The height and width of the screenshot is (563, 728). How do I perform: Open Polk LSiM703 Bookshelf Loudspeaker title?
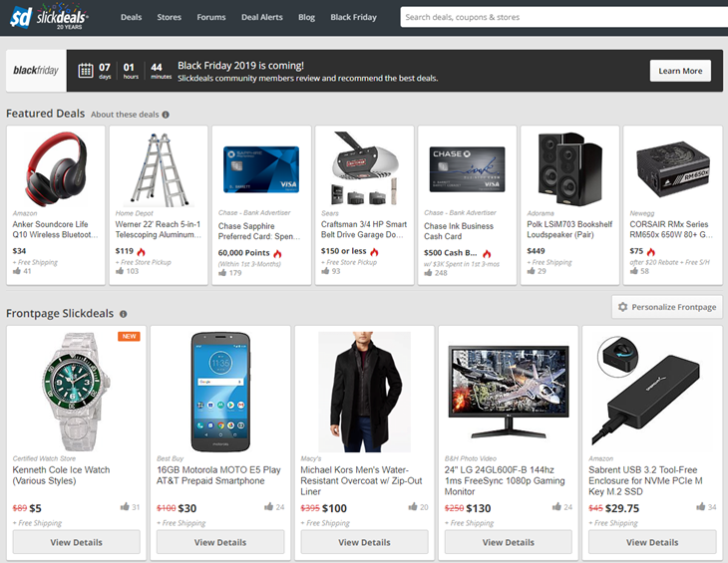(569, 229)
